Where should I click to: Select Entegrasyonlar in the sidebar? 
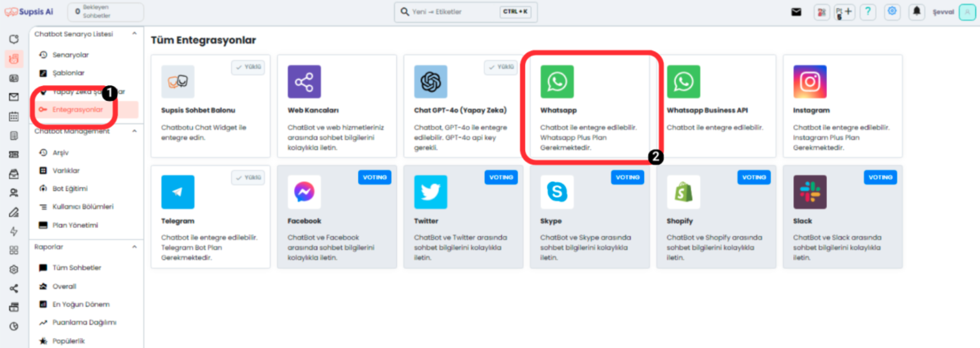pos(86,110)
